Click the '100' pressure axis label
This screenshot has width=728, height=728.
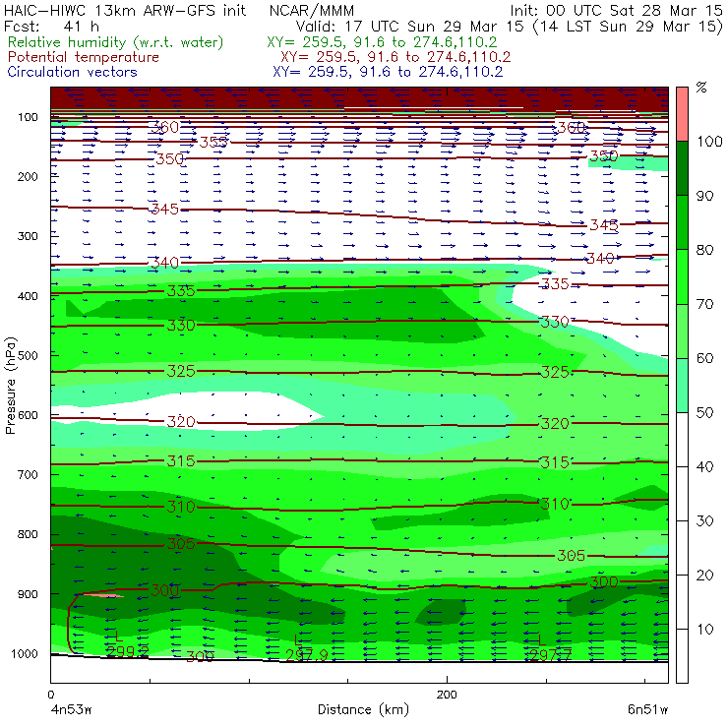pyautogui.click(x=28, y=117)
